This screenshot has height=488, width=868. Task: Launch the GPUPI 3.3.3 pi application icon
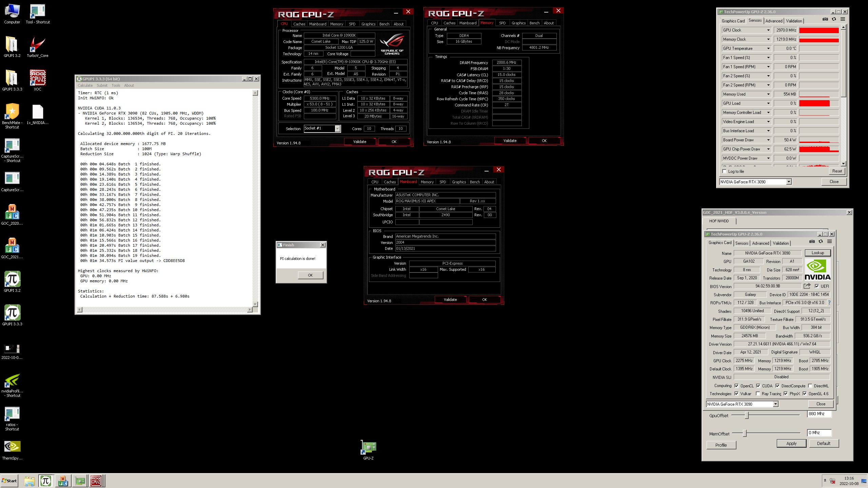(12, 315)
